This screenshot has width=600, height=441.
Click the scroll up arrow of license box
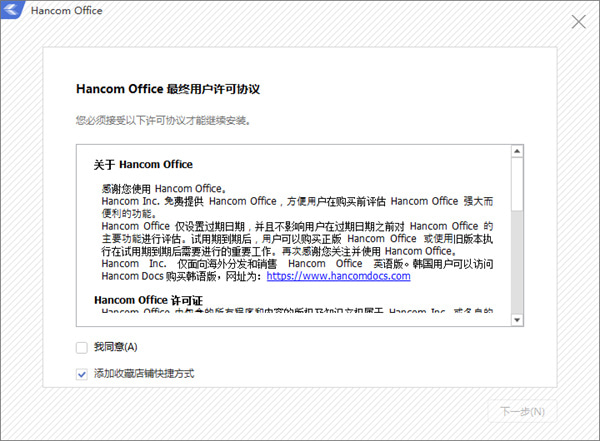(x=517, y=151)
